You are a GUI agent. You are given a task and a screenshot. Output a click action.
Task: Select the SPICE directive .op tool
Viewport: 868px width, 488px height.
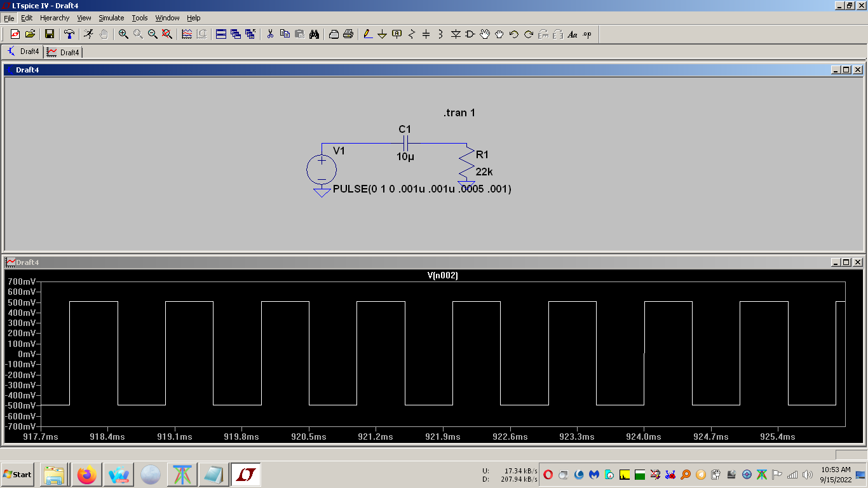(x=587, y=34)
